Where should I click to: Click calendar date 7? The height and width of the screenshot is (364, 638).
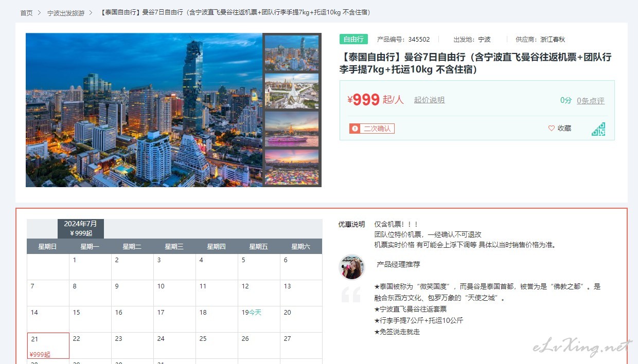(48, 293)
